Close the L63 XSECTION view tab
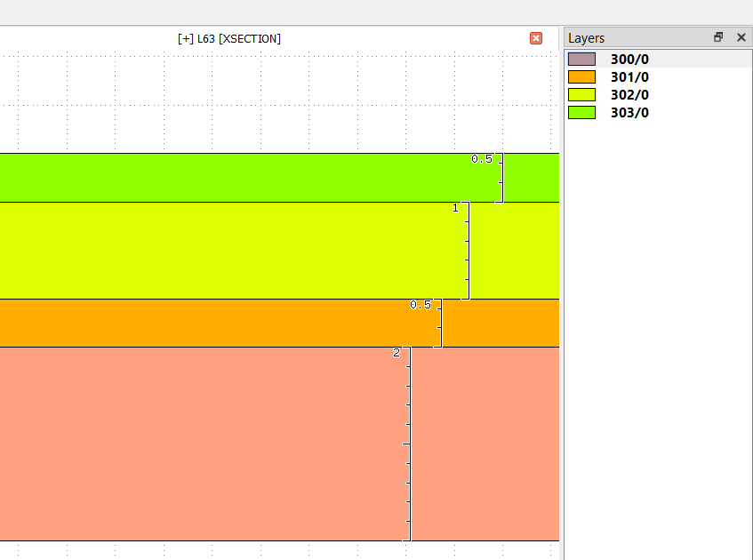The image size is (753, 560). [536, 38]
